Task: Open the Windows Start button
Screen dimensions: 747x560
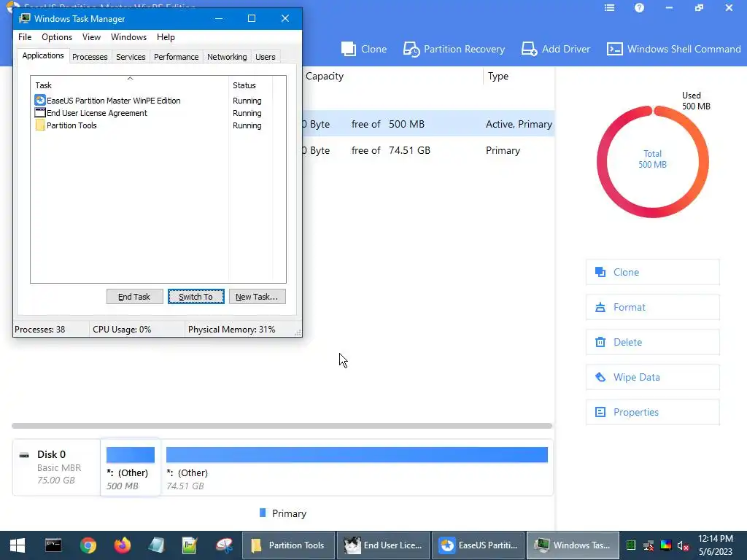Action: click(x=18, y=545)
